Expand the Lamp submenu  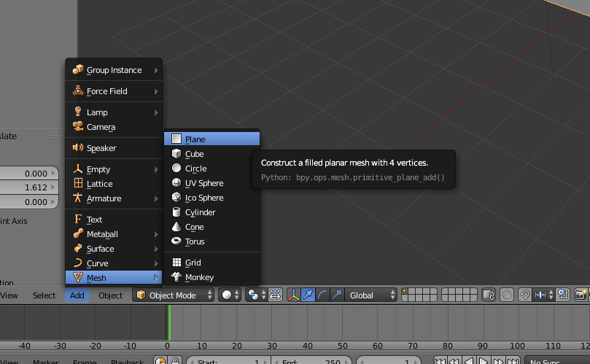point(114,112)
